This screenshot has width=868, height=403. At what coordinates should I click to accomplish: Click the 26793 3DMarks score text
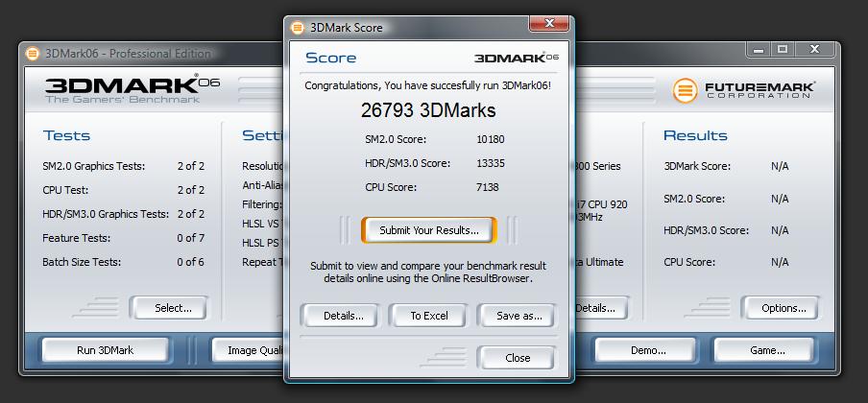click(428, 110)
